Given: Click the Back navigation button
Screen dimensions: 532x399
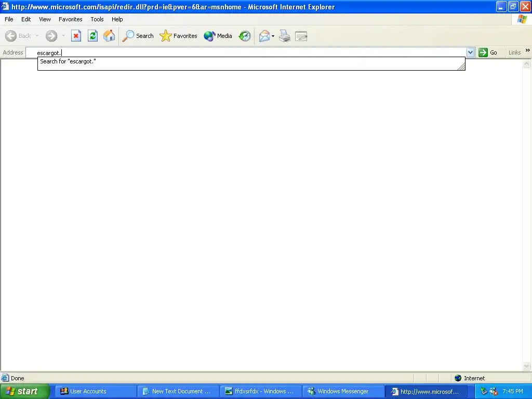Looking at the screenshot, I should click(18, 36).
